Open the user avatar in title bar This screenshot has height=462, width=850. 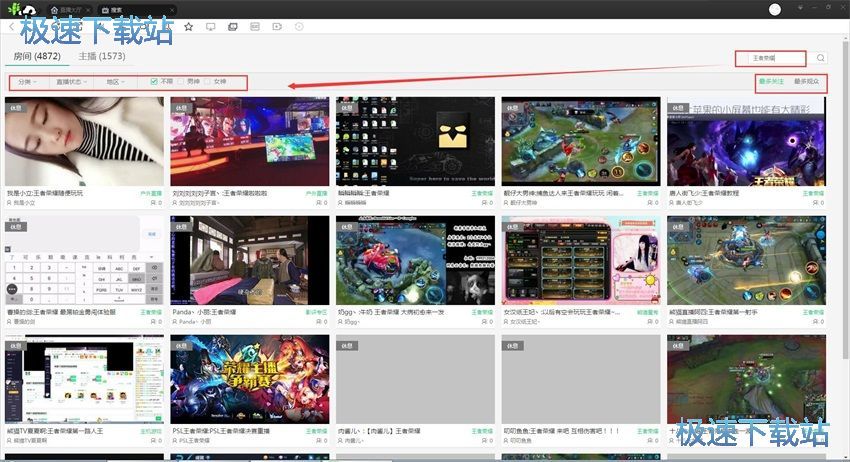tap(775, 9)
